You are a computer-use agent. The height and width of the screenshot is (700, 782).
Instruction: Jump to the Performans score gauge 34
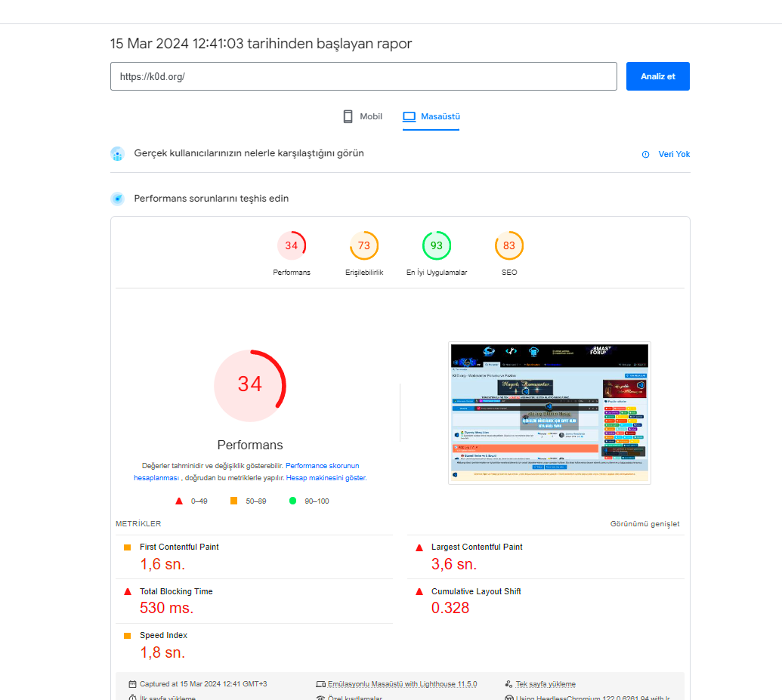[x=292, y=245]
